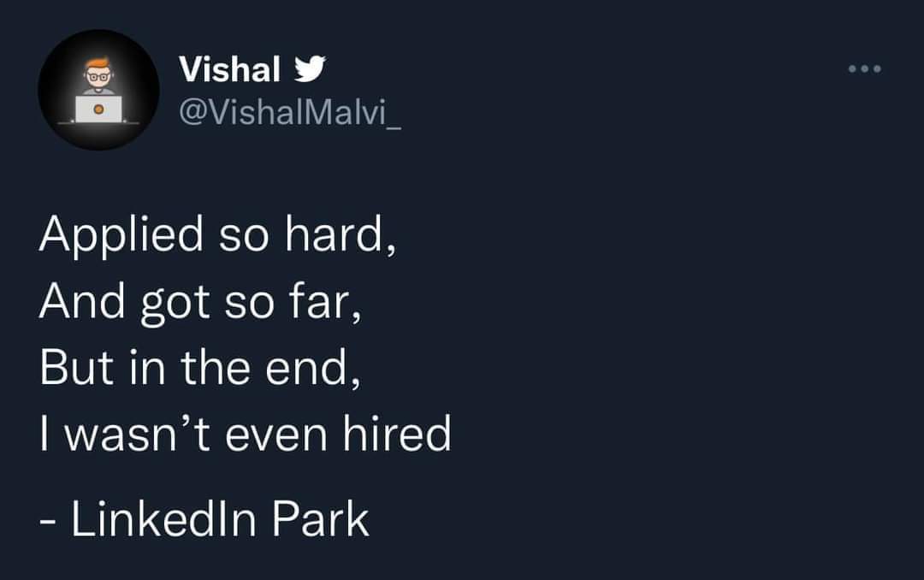Click the word "hard," in first line
Image resolution: width=924 pixels, height=580 pixels.
[341, 234]
